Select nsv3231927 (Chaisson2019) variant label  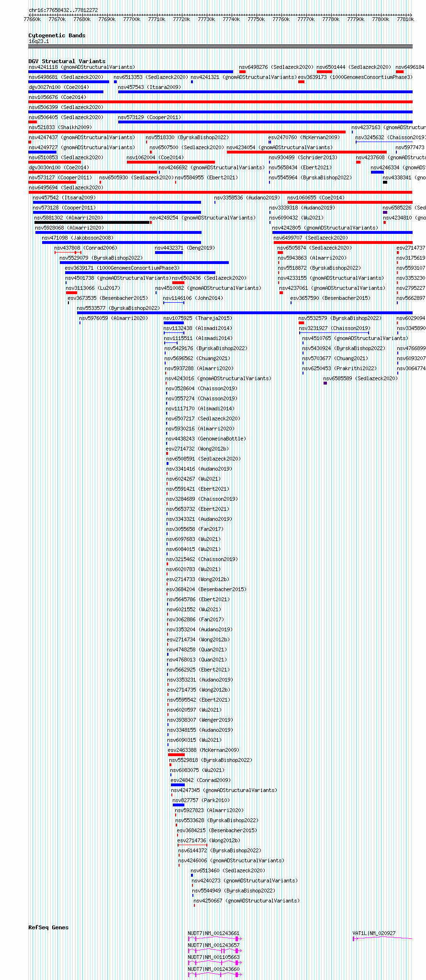(335, 328)
